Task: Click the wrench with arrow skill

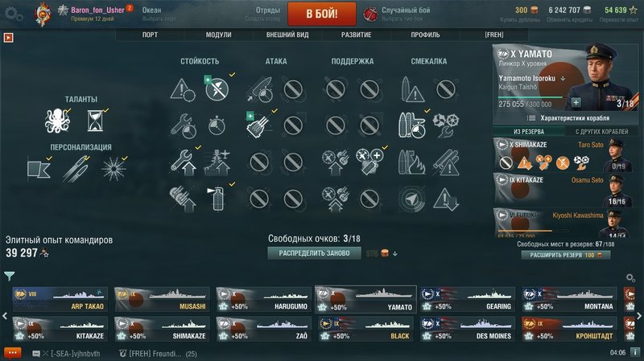Action: 183,162
